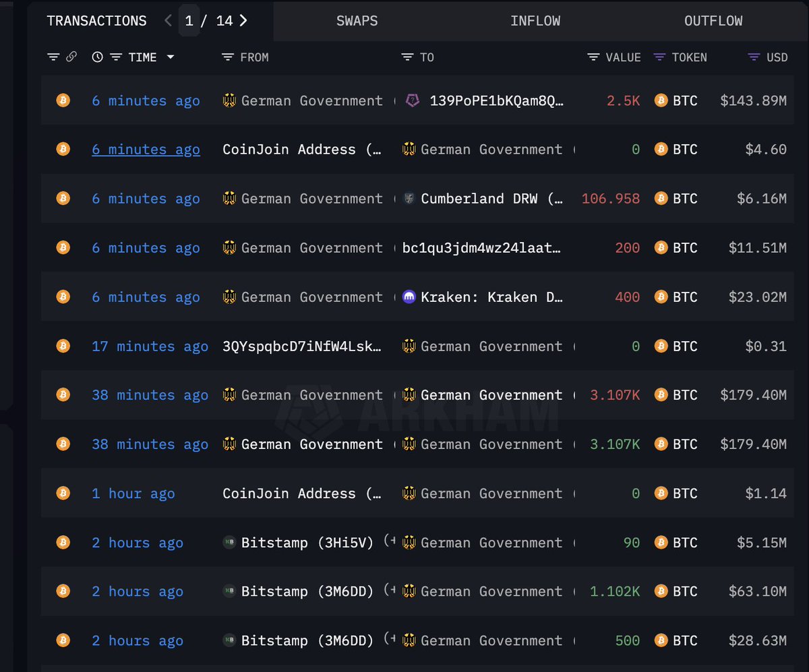Click German Government crest on 106.958 row
The height and width of the screenshot is (672, 809).
[229, 198]
